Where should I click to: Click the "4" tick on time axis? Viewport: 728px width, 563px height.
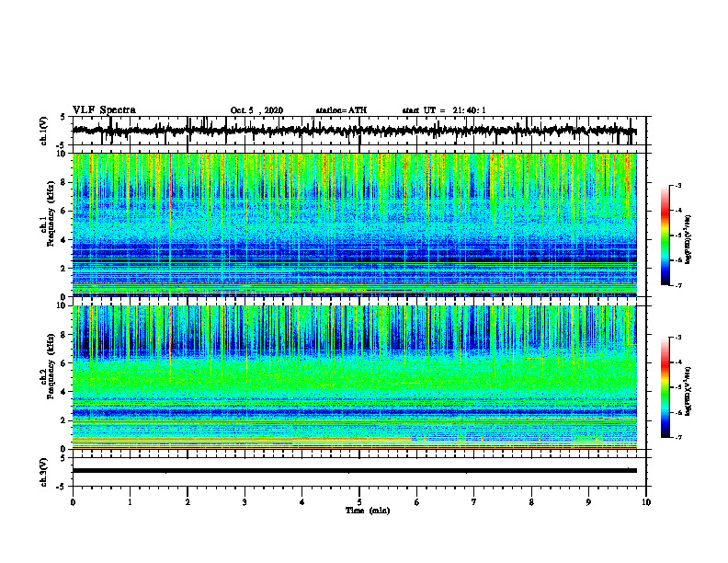tap(302, 502)
